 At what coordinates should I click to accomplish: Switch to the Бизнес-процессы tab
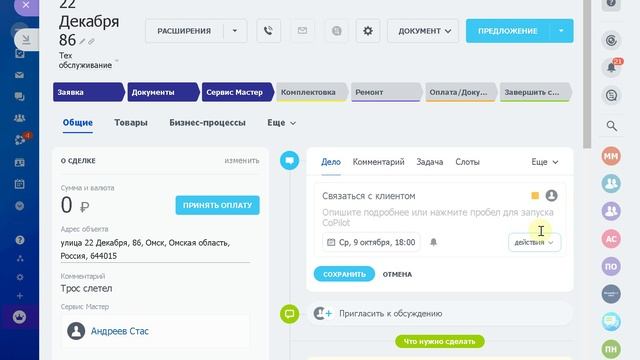(x=207, y=123)
